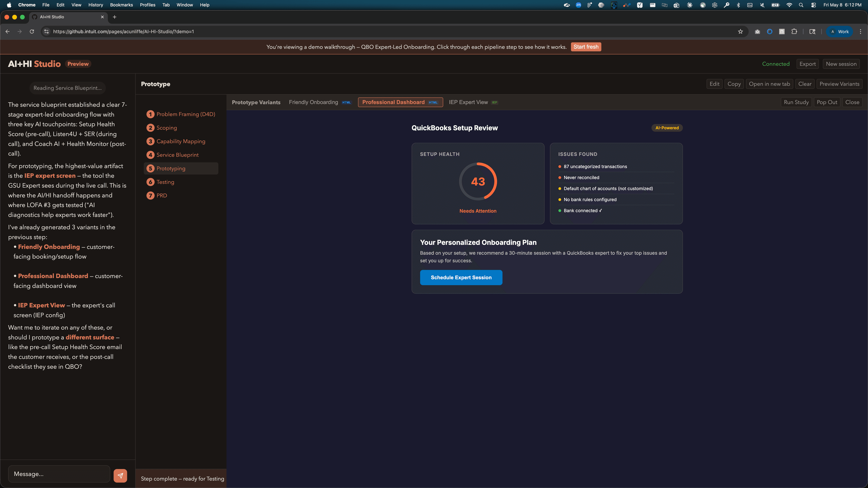Open macOS Control Center icon
The image size is (868, 488).
point(814,5)
